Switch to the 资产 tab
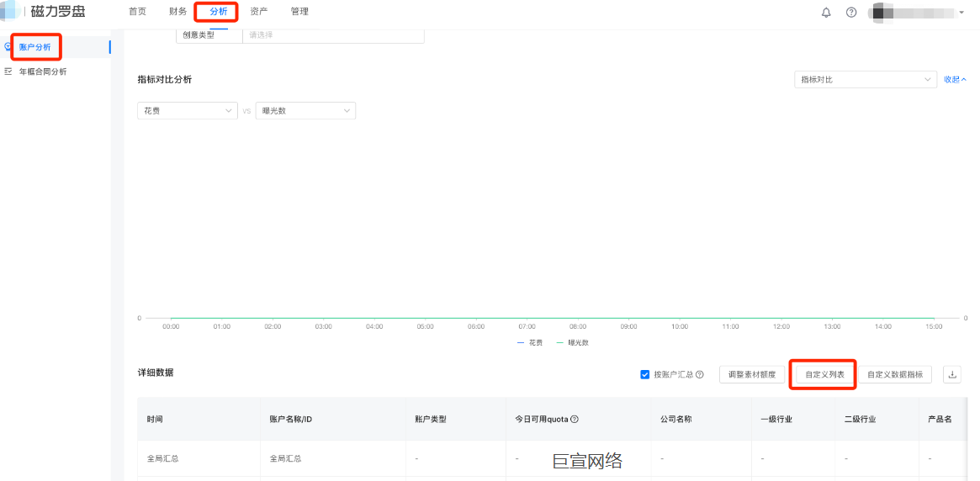 tap(259, 12)
